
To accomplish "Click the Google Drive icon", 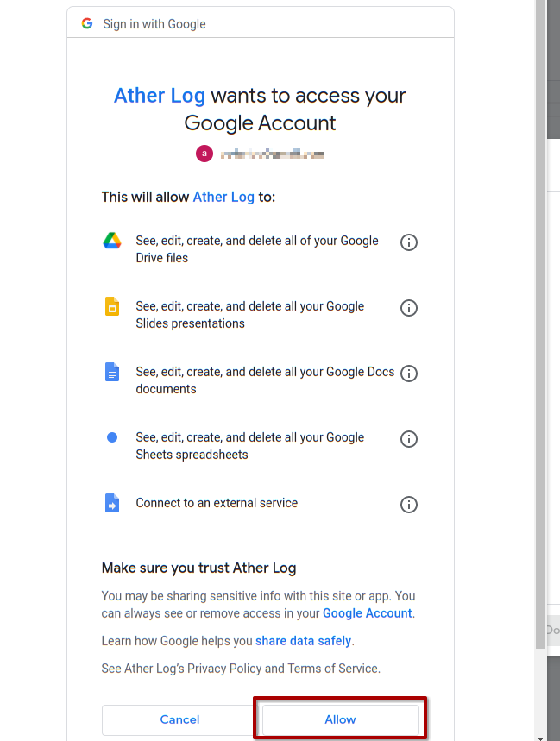I will pos(112,241).
